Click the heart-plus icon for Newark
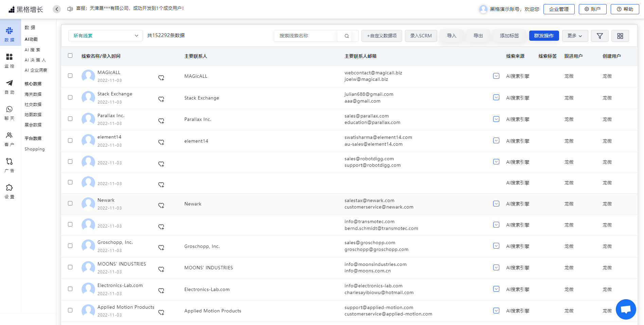 [x=161, y=205]
